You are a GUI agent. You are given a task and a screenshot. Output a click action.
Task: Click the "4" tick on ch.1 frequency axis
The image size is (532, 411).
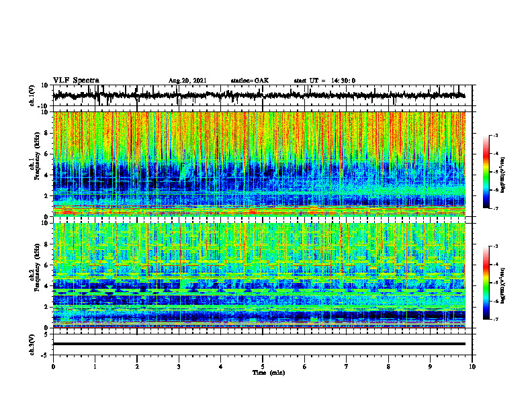(x=46, y=175)
